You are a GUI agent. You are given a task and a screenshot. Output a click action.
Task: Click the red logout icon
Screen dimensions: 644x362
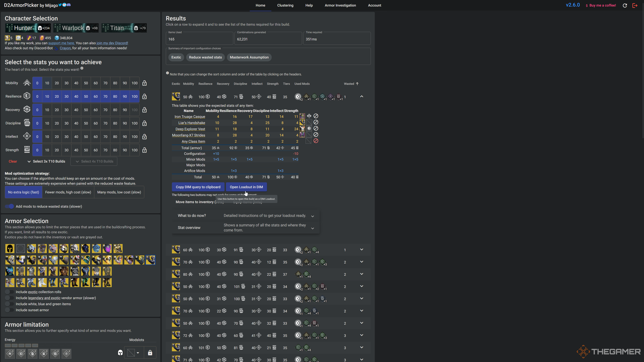coord(635,6)
